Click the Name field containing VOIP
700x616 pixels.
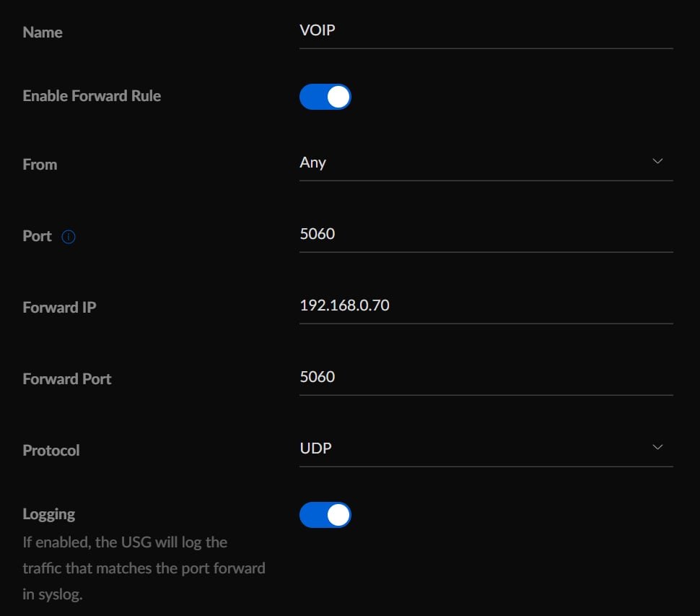486,30
